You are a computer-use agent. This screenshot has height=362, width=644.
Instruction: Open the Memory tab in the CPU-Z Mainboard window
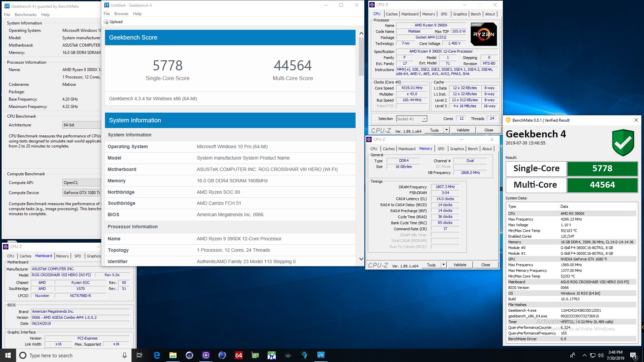62,256
